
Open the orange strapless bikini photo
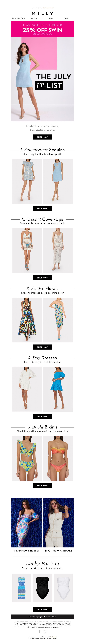[x=58, y=458]
